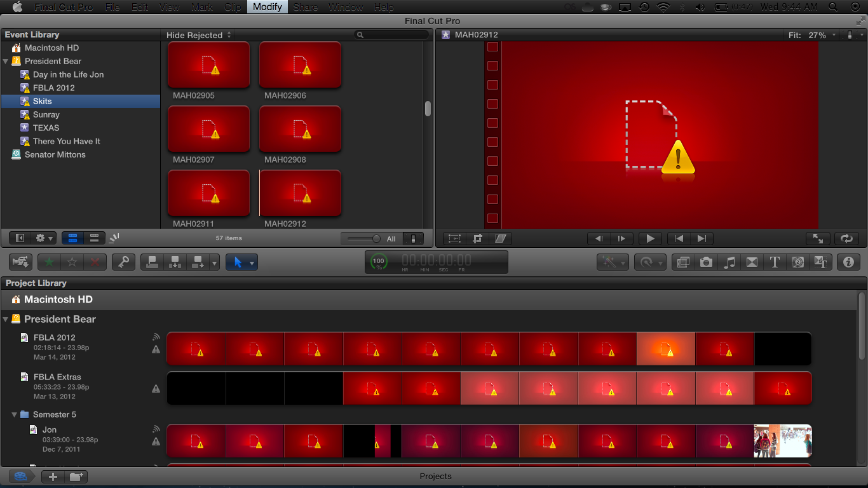
Task: Apply the Distort tool in the viewer
Action: (501, 239)
